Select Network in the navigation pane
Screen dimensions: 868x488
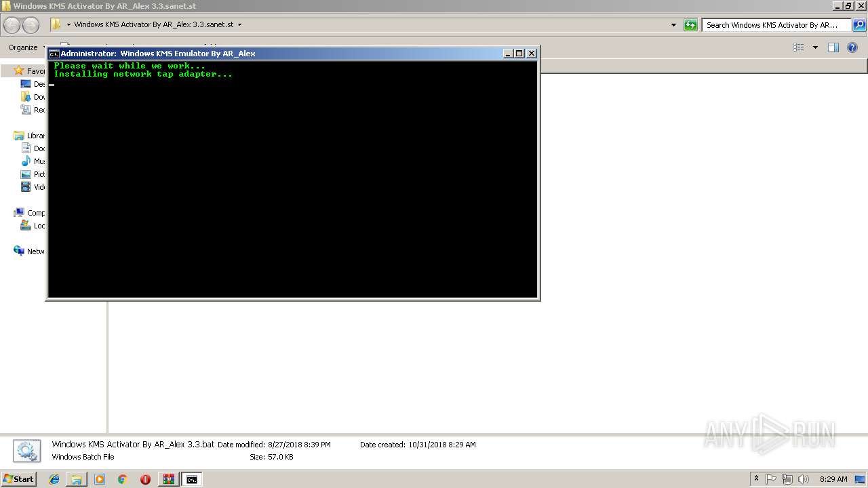point(29,251)
